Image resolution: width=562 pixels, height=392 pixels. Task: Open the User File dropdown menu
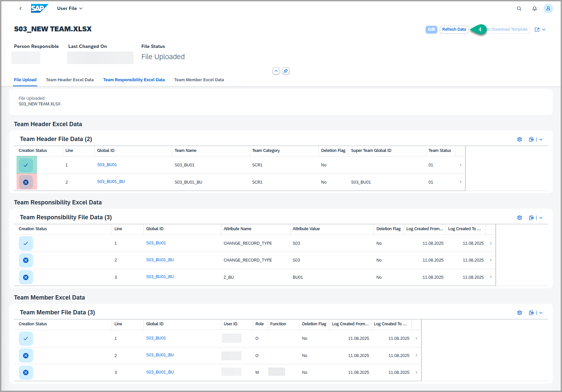(70, 9)
